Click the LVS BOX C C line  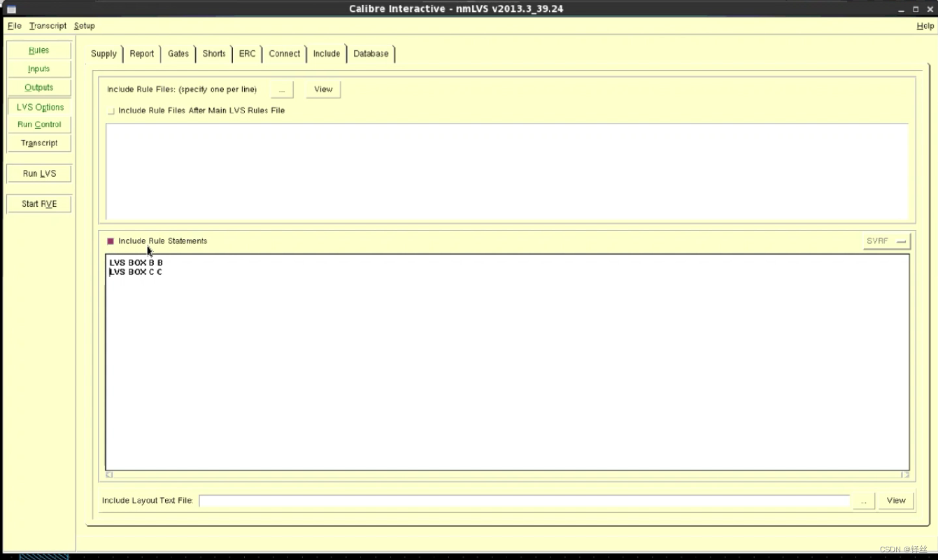click(136, 272)
